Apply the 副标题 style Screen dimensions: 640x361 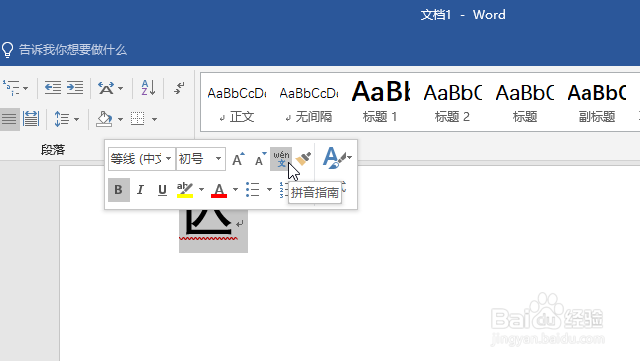tap(597, 102)
